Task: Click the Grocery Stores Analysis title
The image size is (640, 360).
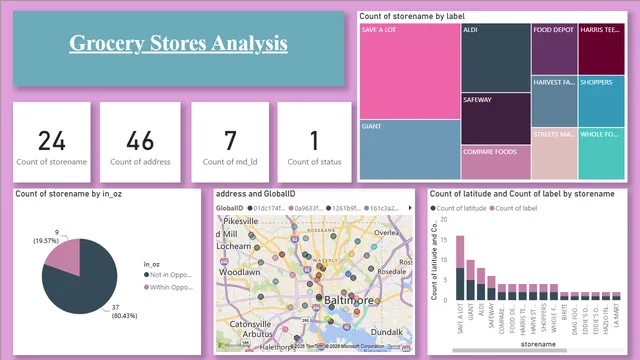Action: coord(178,43)
